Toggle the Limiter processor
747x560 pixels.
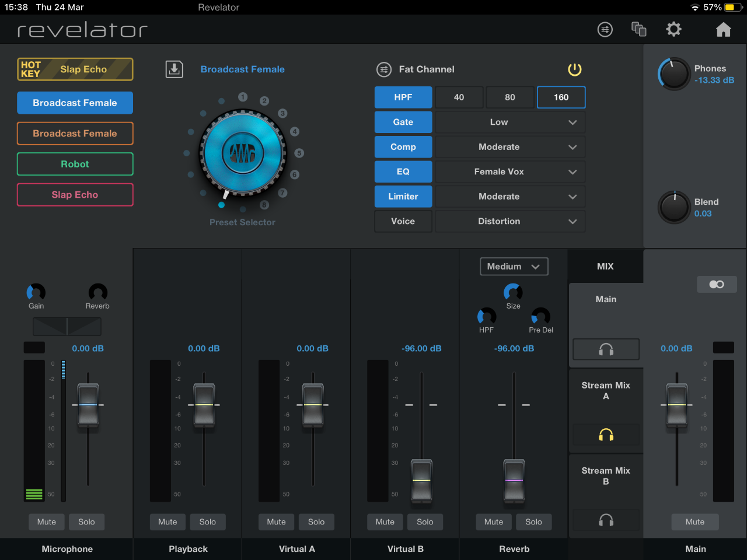pos(403,197)
